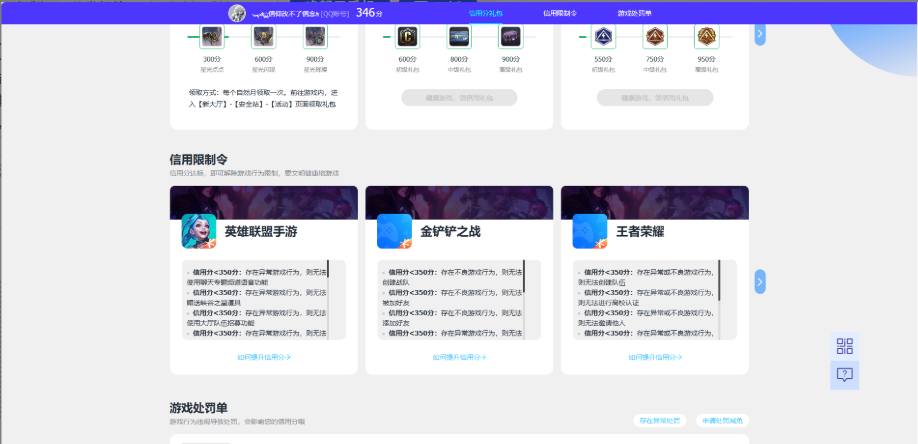
Task: Click the 王者荣耀 title text
Action: 640,231
